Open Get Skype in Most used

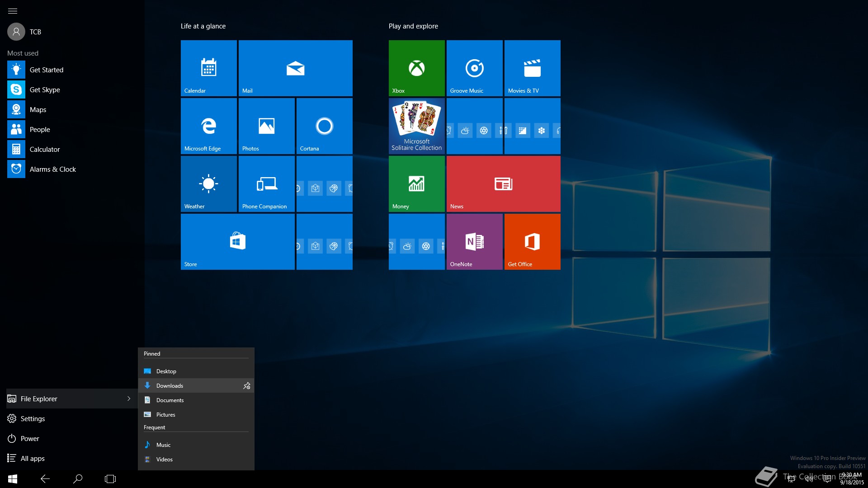[x=72, y=89]
